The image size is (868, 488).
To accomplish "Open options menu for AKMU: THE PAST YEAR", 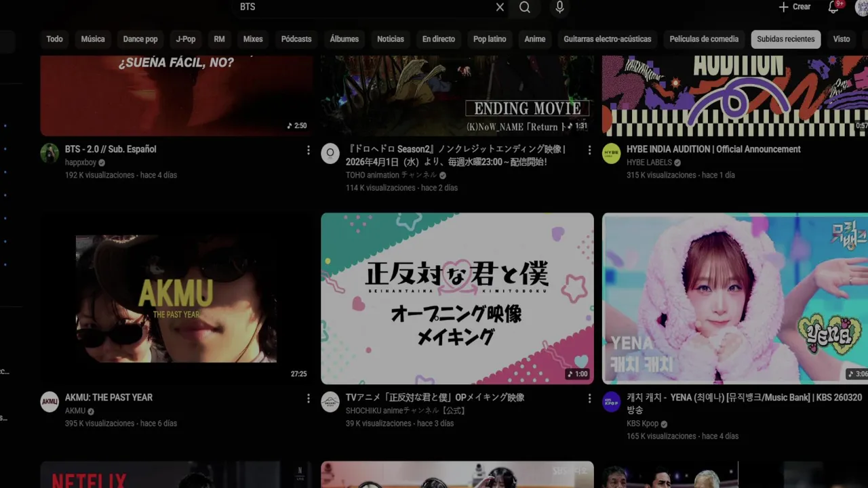I will point(309,398).
